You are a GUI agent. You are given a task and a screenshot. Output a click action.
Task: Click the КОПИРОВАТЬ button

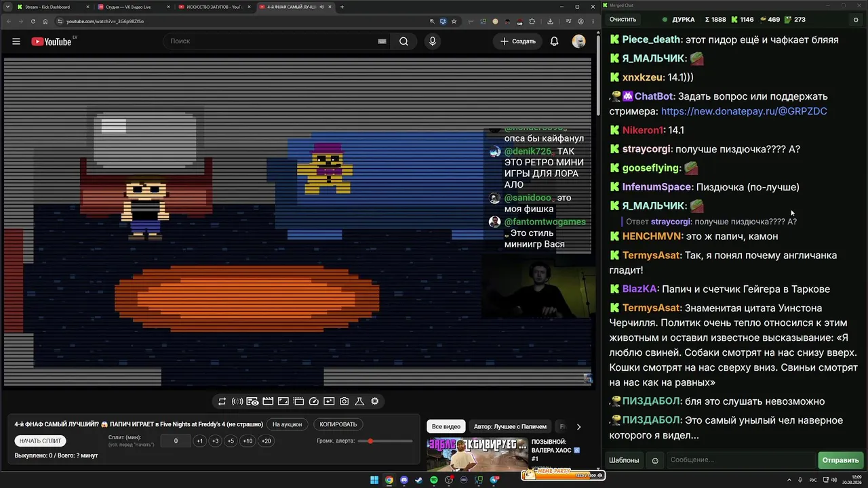(338, 425)
